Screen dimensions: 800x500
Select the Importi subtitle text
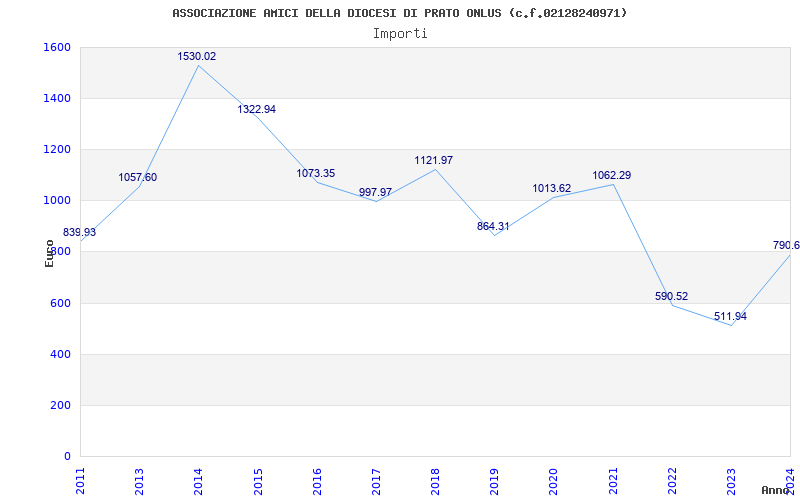[400, 34]
